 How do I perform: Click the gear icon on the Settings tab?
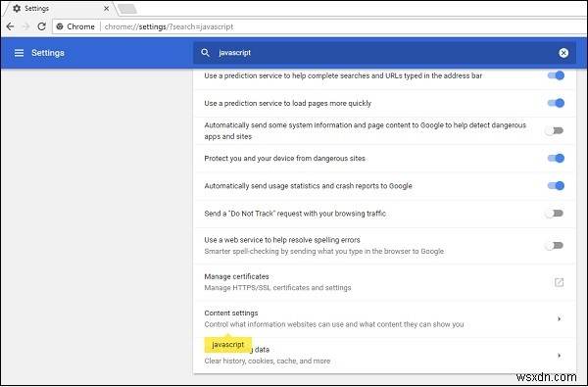click(x=17, y=8)
